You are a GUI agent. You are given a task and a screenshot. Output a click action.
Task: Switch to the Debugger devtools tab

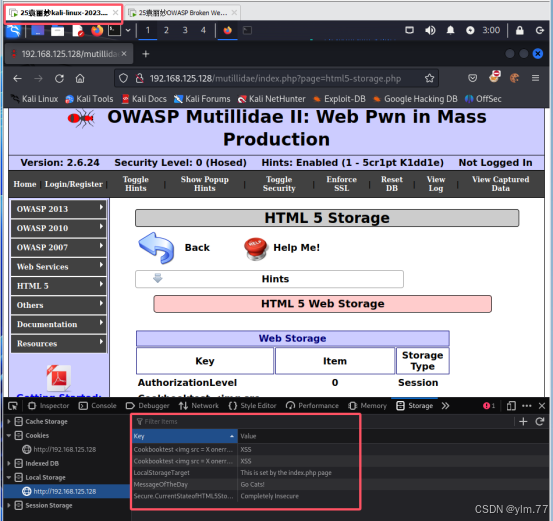pyautogui.click(x=147, y=406)
